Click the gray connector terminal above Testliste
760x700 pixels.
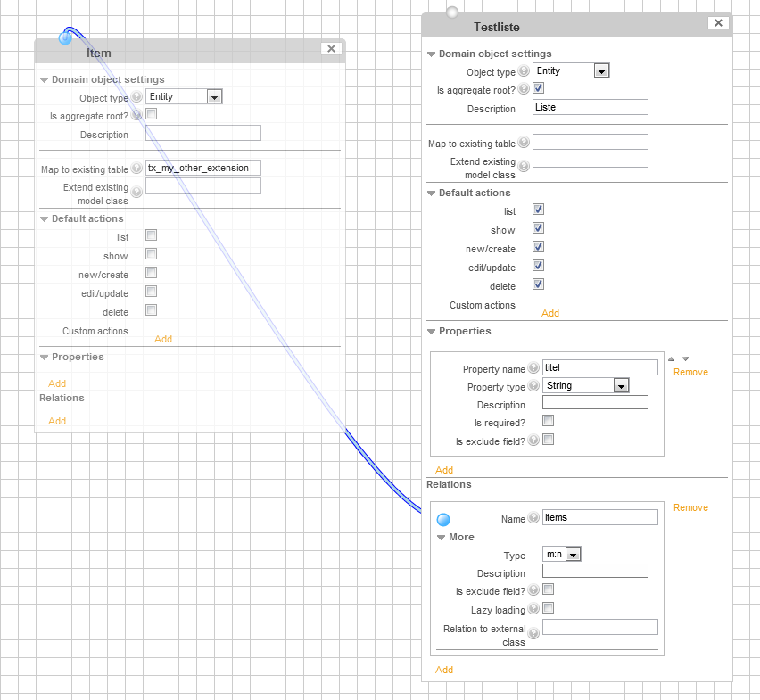click(x=451, y=12)
